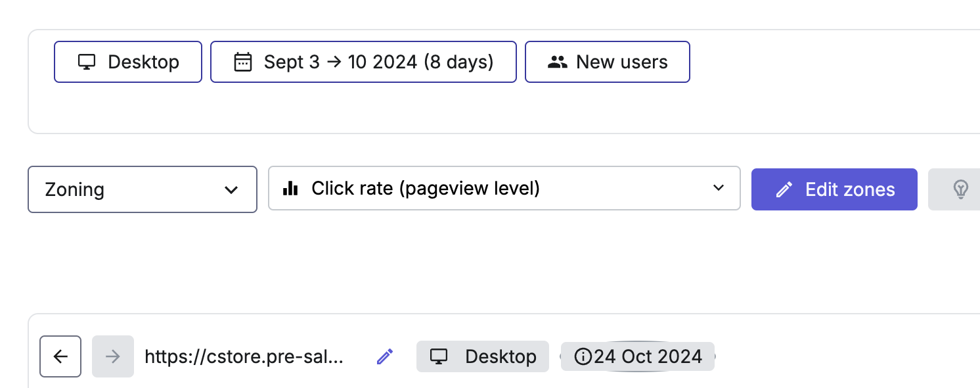Image resolution: width=980 pixels, height=388 pixels.
Task: Click the info icon beside 24 Oct 2024
Action: click(583, 356)
